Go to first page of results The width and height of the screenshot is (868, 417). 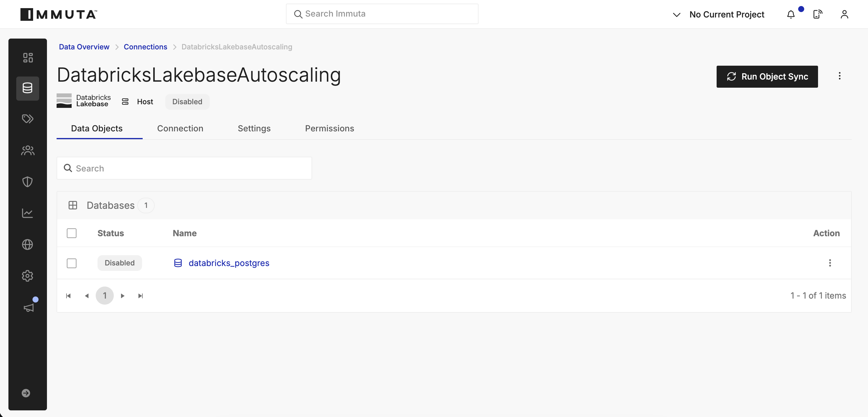point(68,296)
